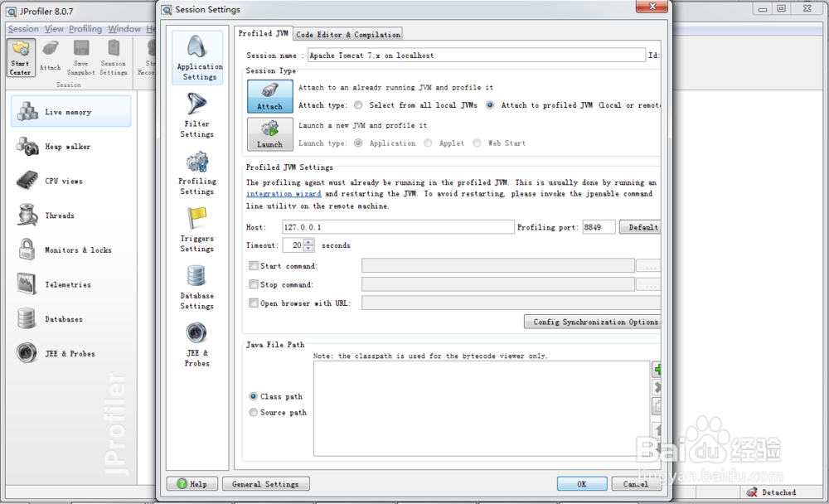Click the Attach toolbar icon in JProfiler

(51, 56)
